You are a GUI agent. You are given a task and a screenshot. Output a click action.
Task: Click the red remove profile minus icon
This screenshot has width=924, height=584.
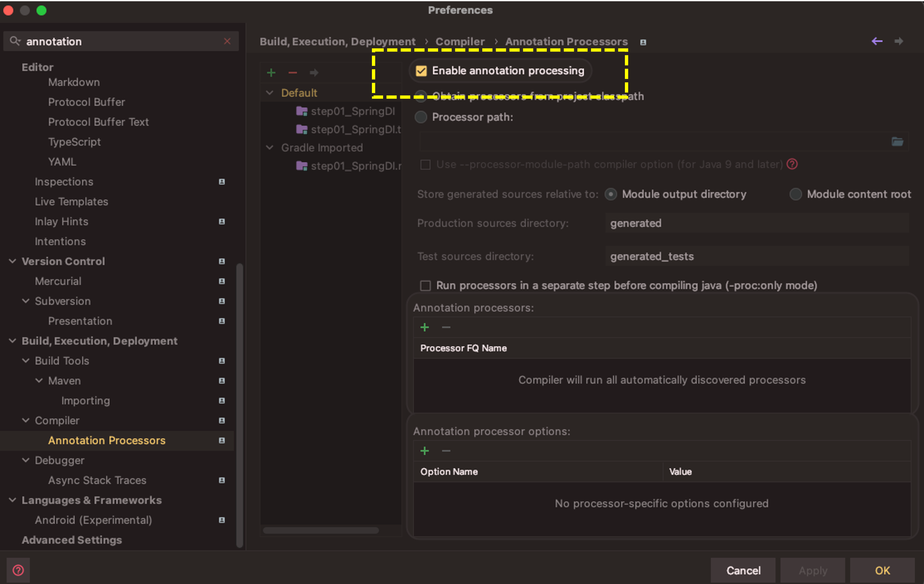point(293,72)
